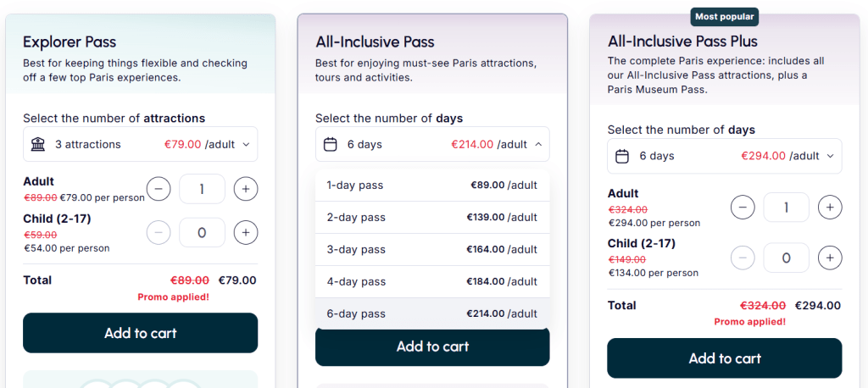Choose the 2-day pass for €139.00
Viewport: 868px width, 388px height.
coord(432,217)
